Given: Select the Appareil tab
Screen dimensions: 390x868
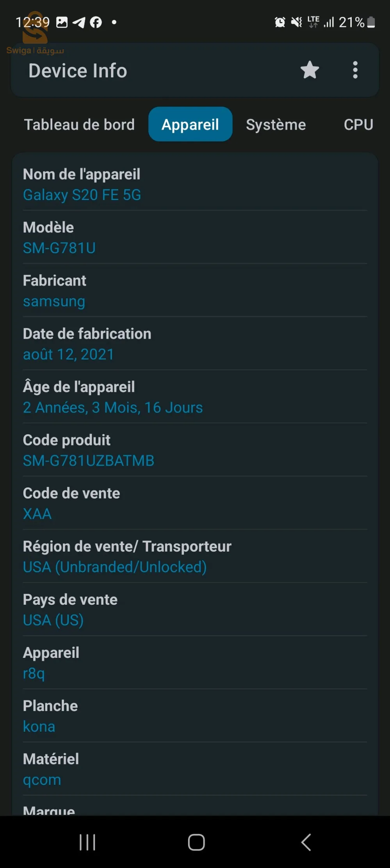Looking at the screenshot, I should pos(190,125).
